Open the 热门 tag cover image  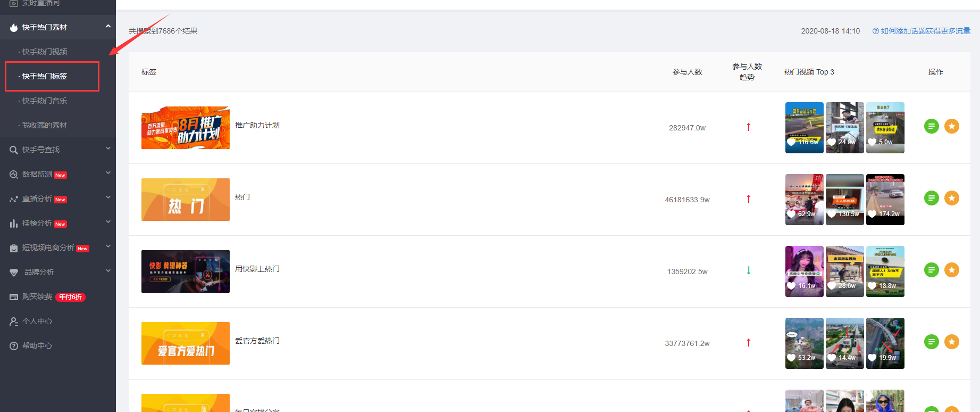point(186,200)
